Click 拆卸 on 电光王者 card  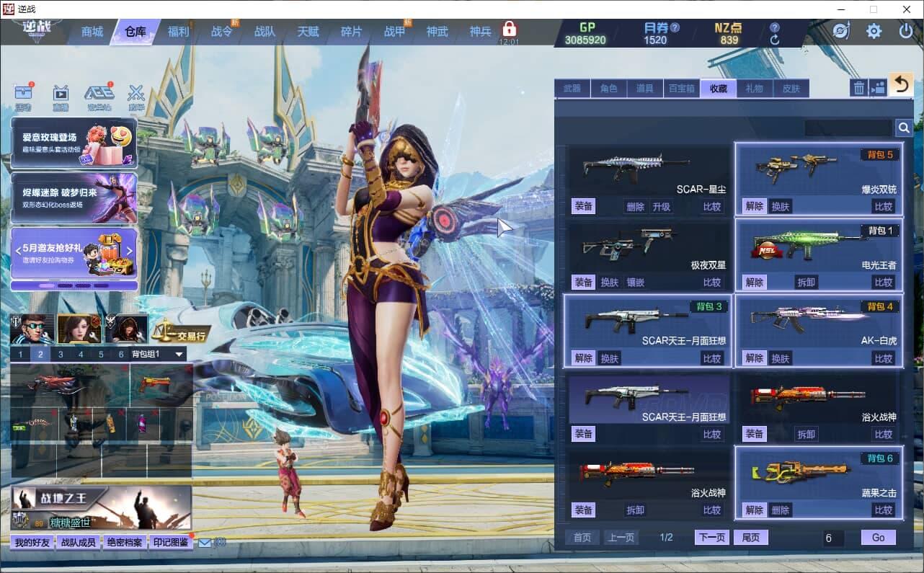pyautogui.click(x=807, y=283)
